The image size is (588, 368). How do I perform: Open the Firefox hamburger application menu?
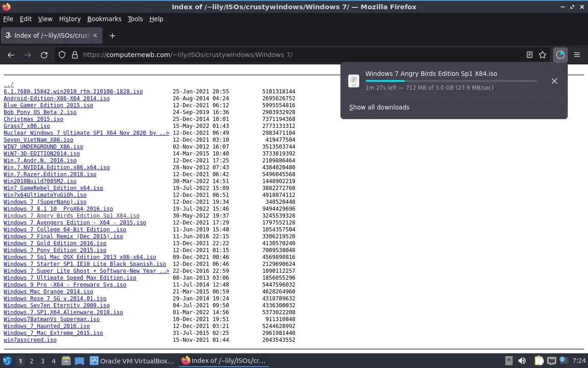click(577, 55)
